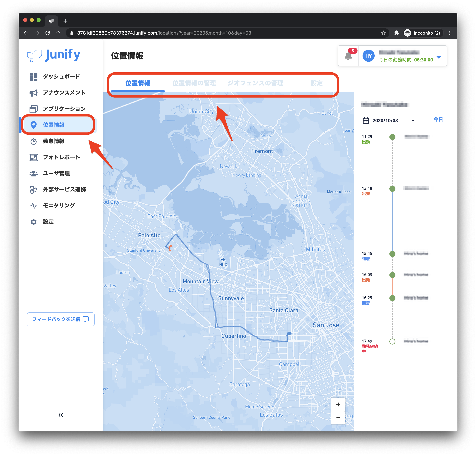Expand the 2020/10/03 date dropdown

pyautogui.click(x=413, y=121)
